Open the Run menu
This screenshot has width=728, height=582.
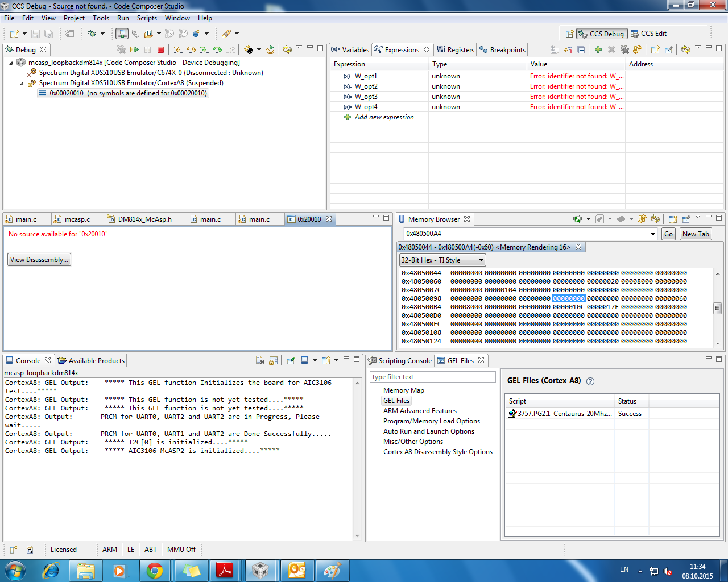(x=123, y=18)
